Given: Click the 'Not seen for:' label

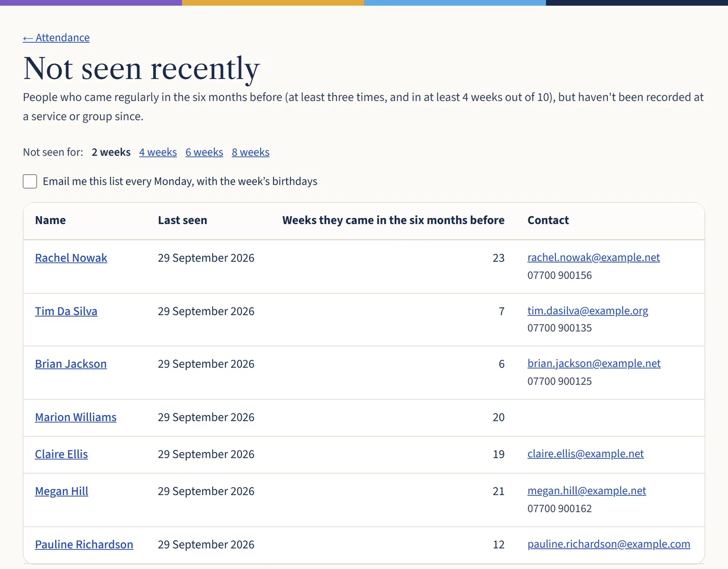Looking at the screenshot, I should point(53,152).
